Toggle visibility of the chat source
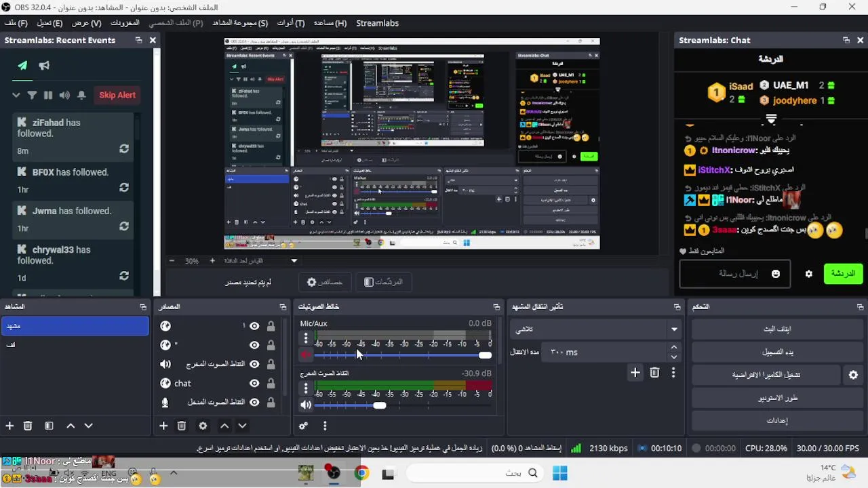 click(254, 383)
